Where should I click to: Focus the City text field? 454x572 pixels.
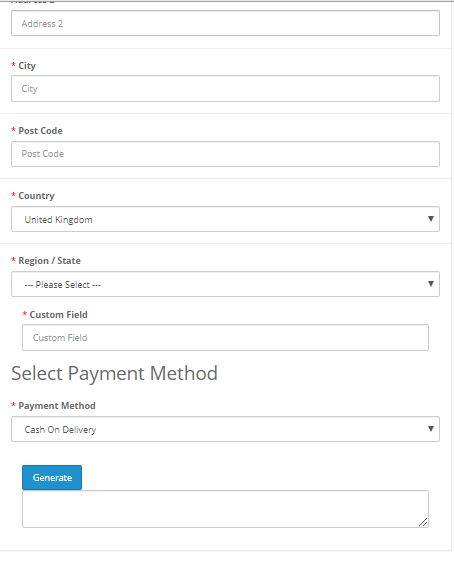[225, 89]
